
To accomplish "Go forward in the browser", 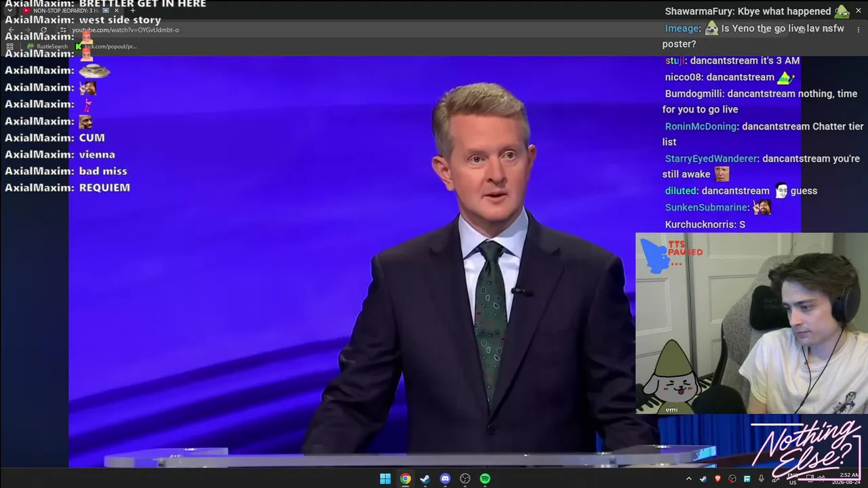I will click(28, 30).
